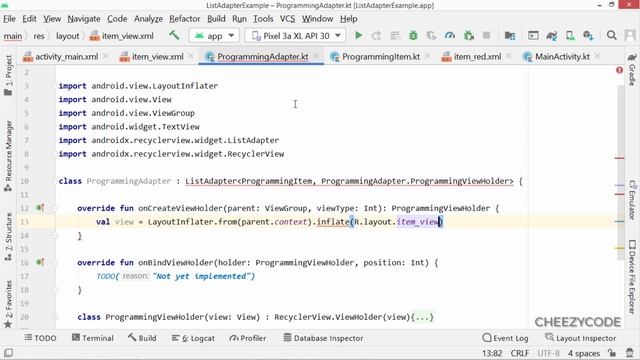
Task: Open the app run configuration dropdown
Action: 214,36
